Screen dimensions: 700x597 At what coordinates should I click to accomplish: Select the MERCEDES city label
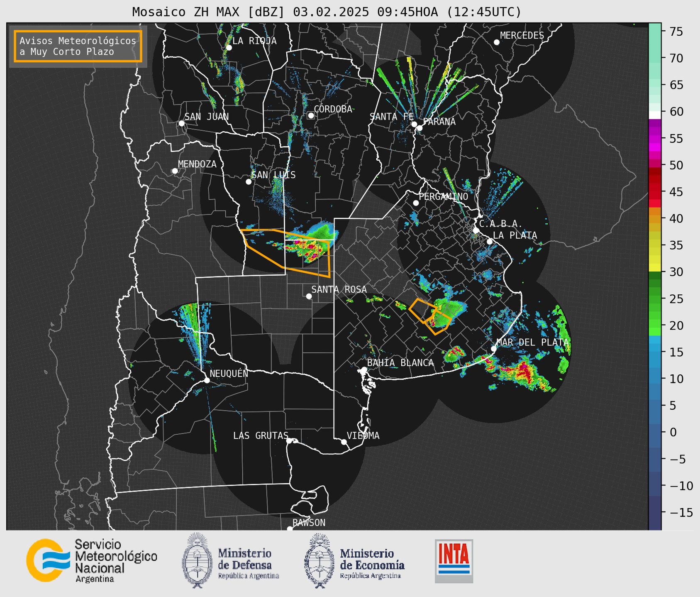pos(522,36)
